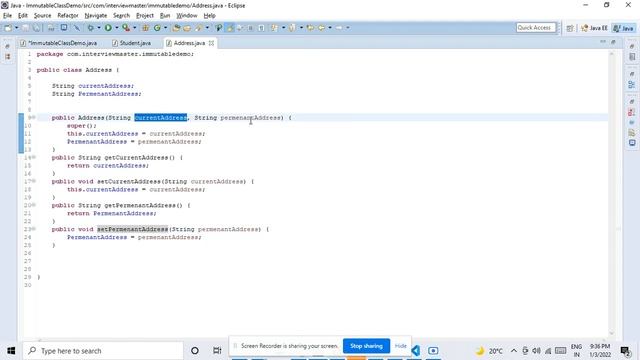Minimize the editor area button

click(x=603, y=42)
